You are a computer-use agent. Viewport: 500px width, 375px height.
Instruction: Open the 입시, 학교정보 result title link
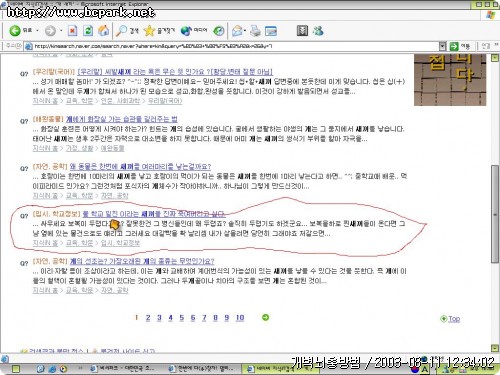[154, 214]
